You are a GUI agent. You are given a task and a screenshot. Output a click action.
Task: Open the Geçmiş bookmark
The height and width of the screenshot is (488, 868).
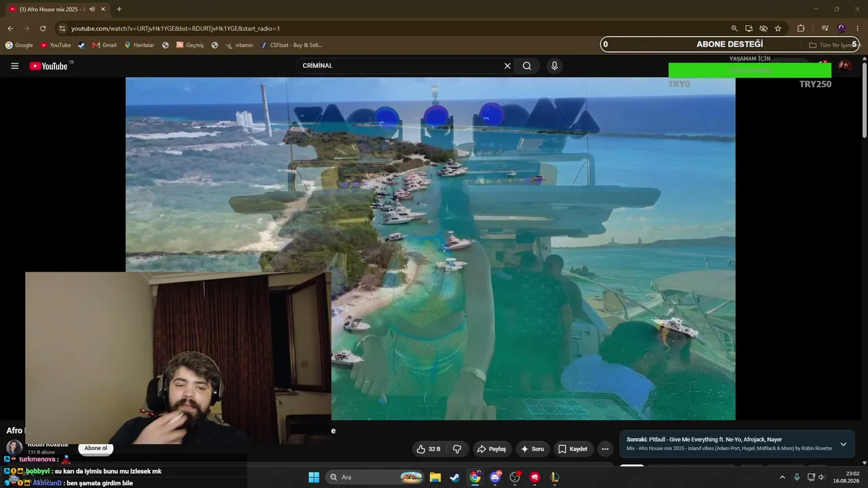click(x=190, y=45)
